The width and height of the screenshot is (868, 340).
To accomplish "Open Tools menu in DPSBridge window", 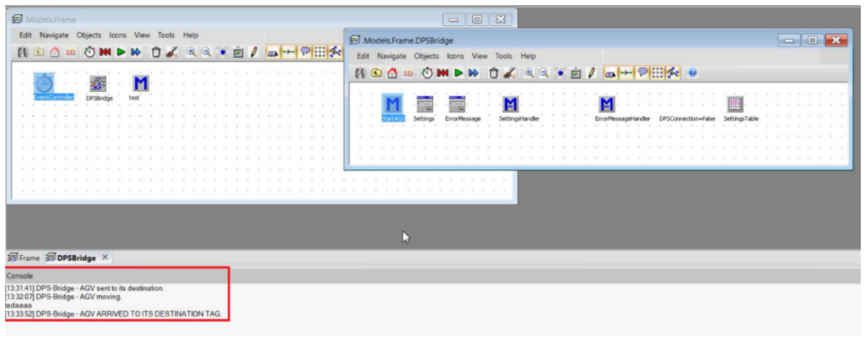I will (503, 56).
